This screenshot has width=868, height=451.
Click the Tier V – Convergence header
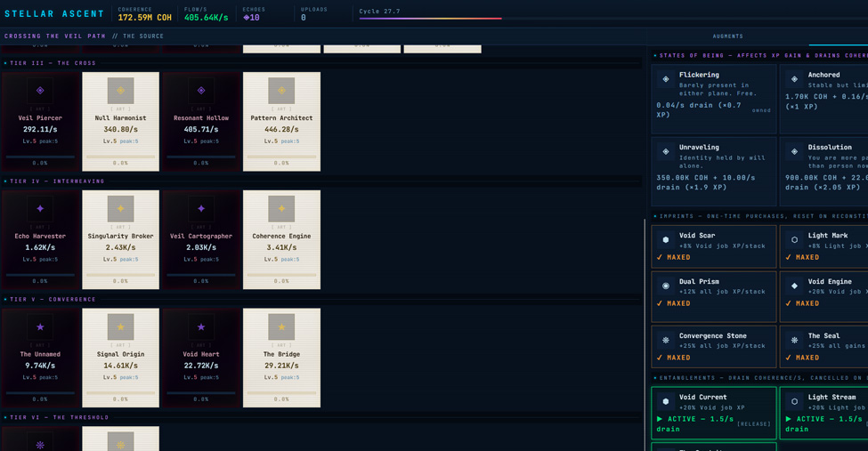pyautogui.click(x=53, y=300)
